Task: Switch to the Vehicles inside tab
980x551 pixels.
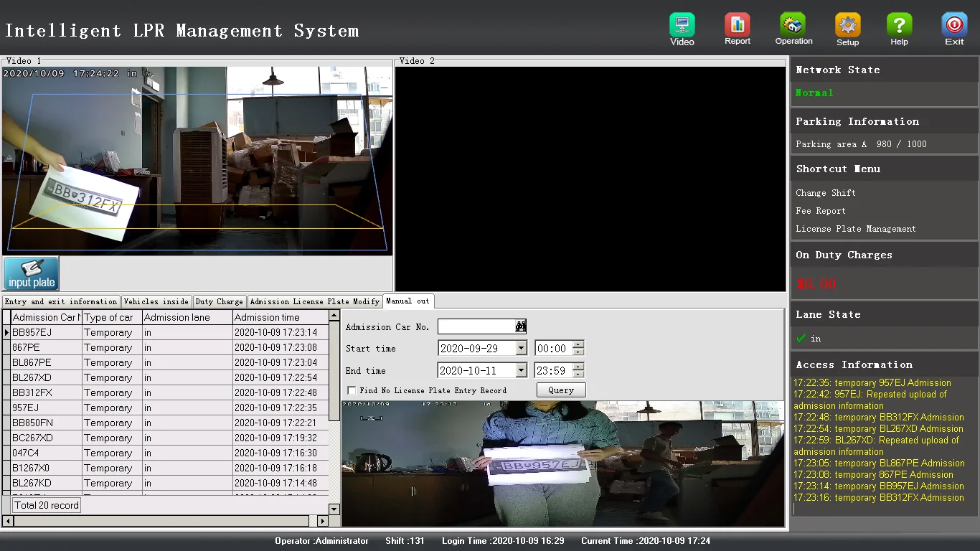Action: (x=156, y=301)
